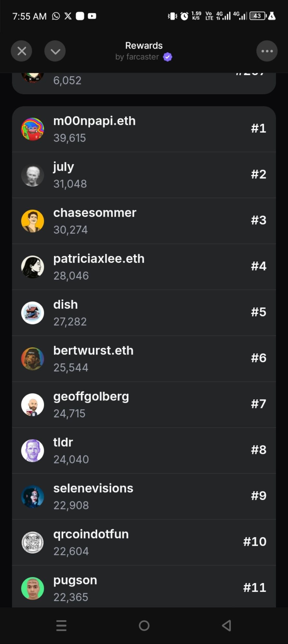Image resolution: width=288 pixels, height=644 pixels.
Task: Open m00npapi.eth avatar
Action: coord(33,129)
